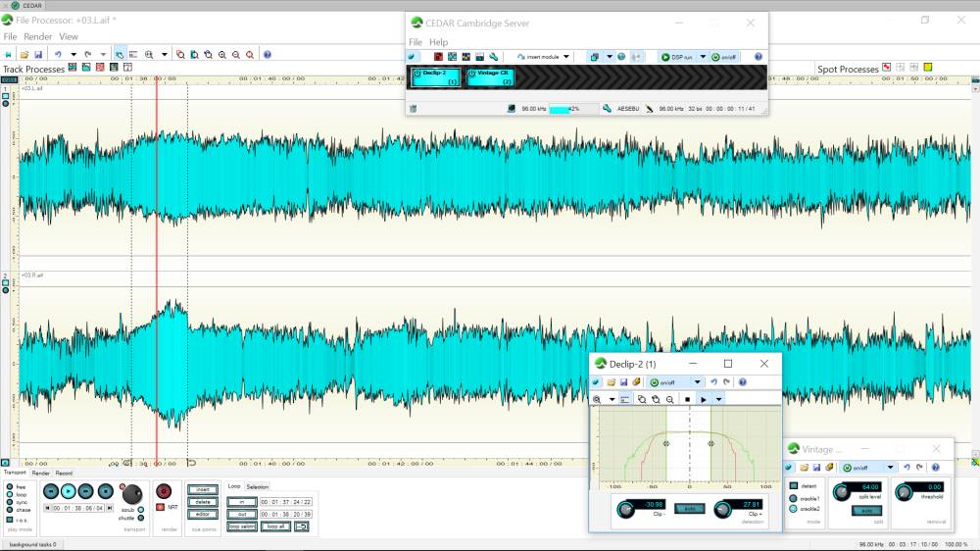Image resolution: width=980 pixels, height=551 pixels.
Task: Expand the redo dropdown arrow in File Processor
Action: (x=103, y=54)
